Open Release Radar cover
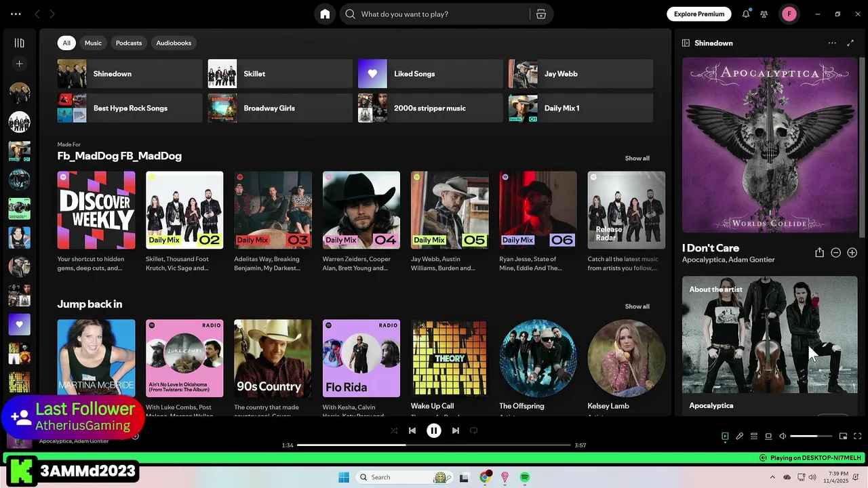The width and height of the screenshot is (868, 488). pyautogui.click(x=627, y=210)
